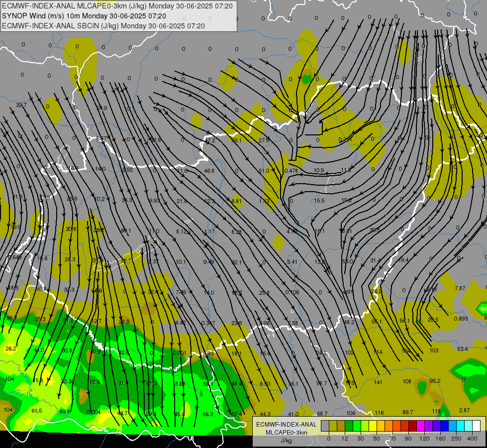This screenshot has height=448, width=487.
Task: Click the legend tick label 90
Action: click(x=408, y=439)
